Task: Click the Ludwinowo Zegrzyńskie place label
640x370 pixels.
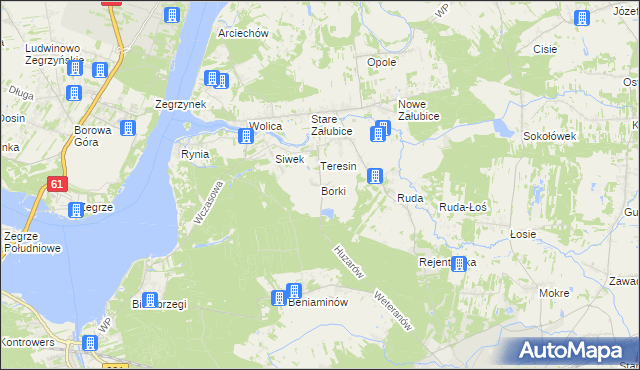Action: pyautogui.click(x=54, y=54)
